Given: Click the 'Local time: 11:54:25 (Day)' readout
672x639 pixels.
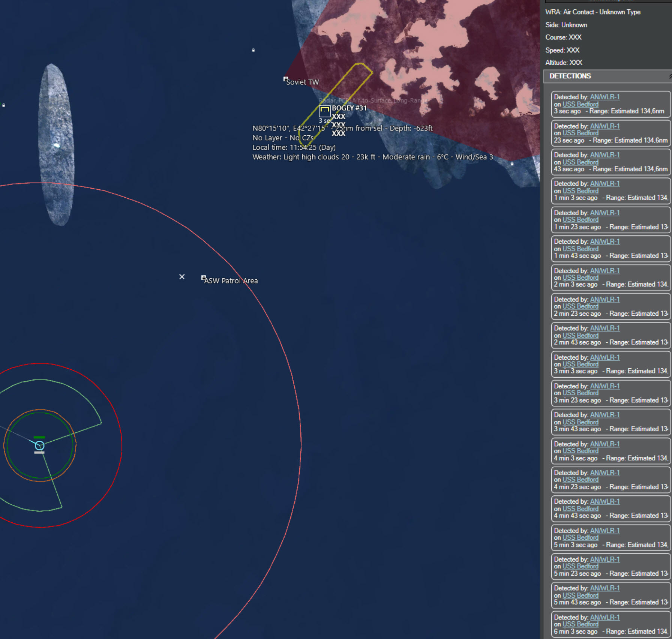Looking at the screenshot, I should pos(294,147).
